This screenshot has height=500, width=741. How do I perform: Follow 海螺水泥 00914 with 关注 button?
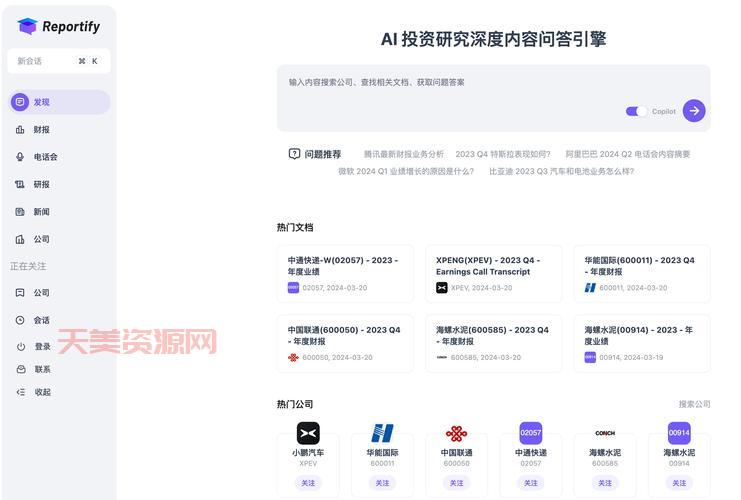pos(679,483)
